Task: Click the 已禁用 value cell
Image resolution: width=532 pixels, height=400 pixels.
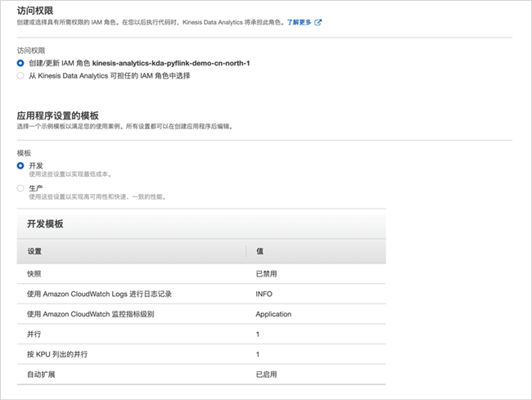Action: 266,274
